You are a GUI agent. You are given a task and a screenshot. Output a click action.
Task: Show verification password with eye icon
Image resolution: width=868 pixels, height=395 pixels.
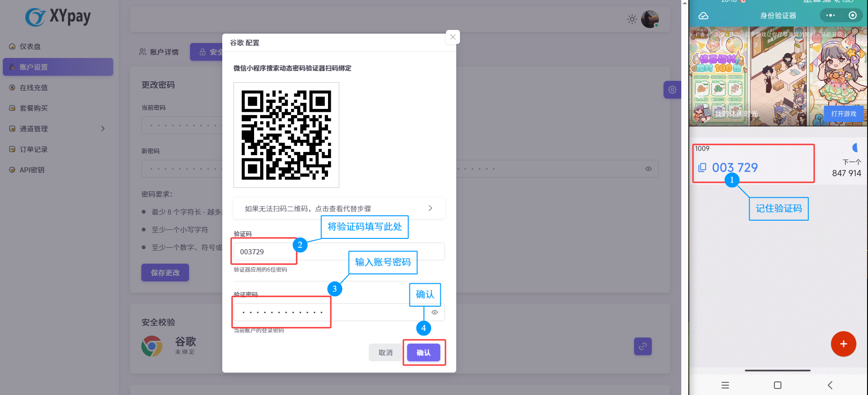pyautogui.click(x=435, y=312)
